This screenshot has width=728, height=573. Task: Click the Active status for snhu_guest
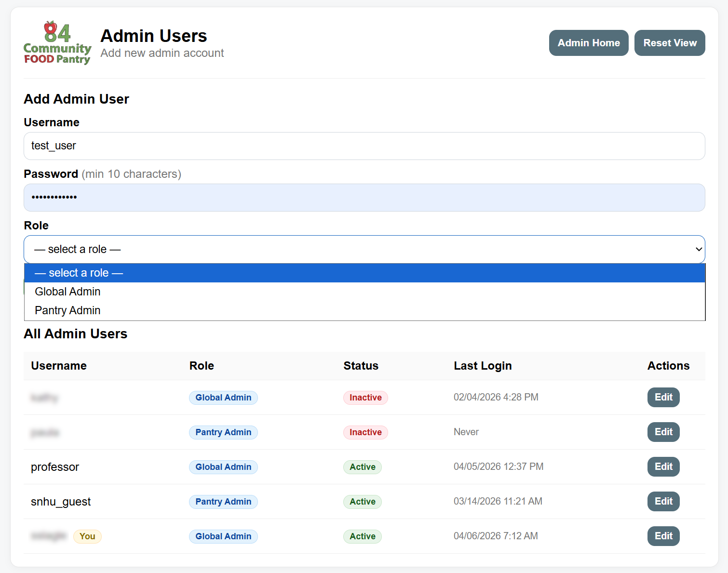point(363,502)
